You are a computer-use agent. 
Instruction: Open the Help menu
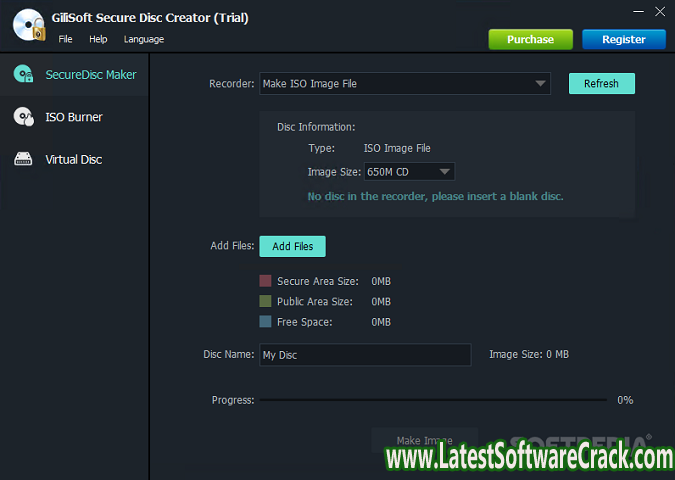click(x=98, y=39)
